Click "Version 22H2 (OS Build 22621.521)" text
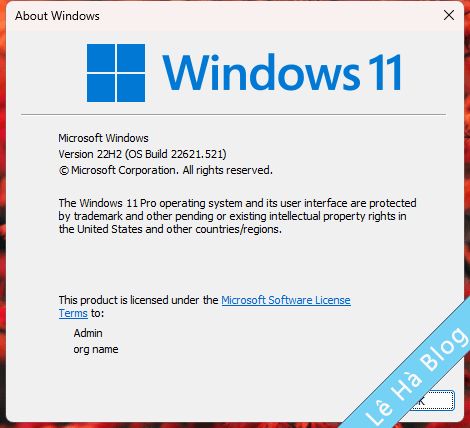 click(142, 154)
